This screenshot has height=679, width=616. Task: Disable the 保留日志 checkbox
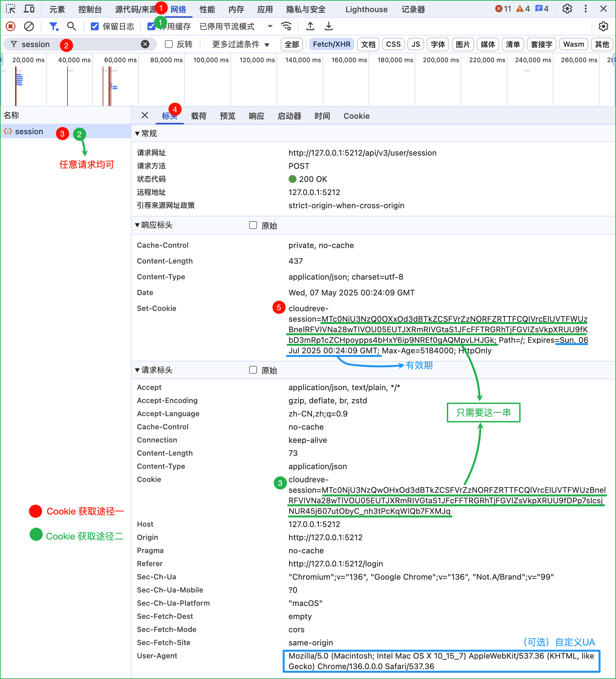pyautogui.click(x=94, y=26)
